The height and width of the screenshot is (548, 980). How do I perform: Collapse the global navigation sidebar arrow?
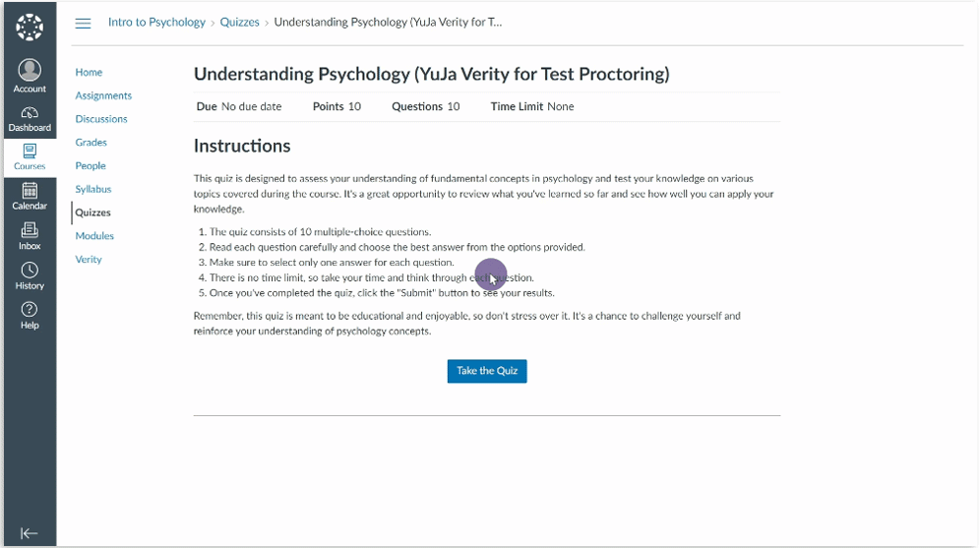[x=30, y=533]
